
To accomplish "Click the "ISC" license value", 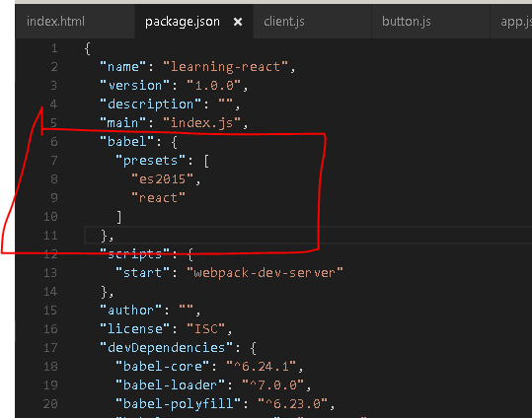I will pyautogui.click(x=205, y=329).
